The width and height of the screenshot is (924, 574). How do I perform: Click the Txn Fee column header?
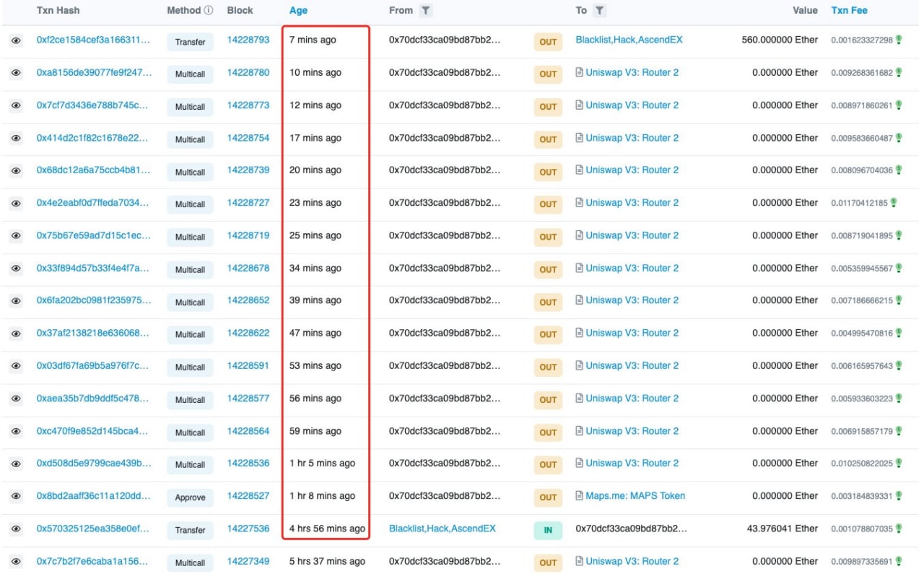coord(850,11)
